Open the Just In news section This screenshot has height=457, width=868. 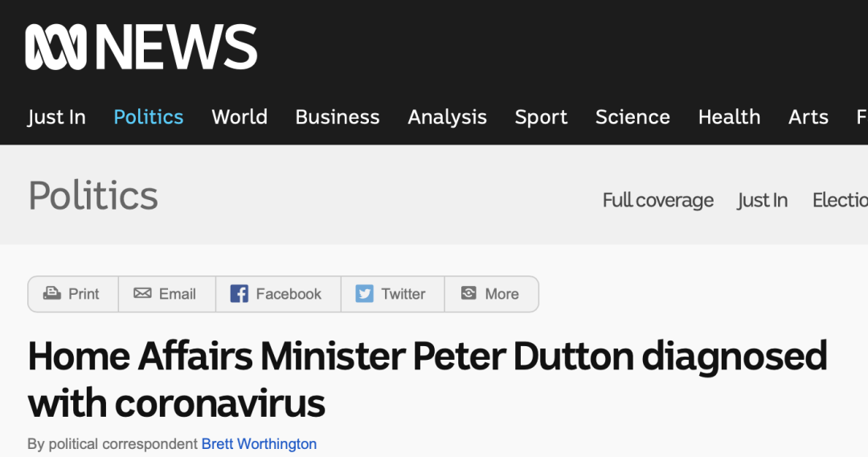56,117
